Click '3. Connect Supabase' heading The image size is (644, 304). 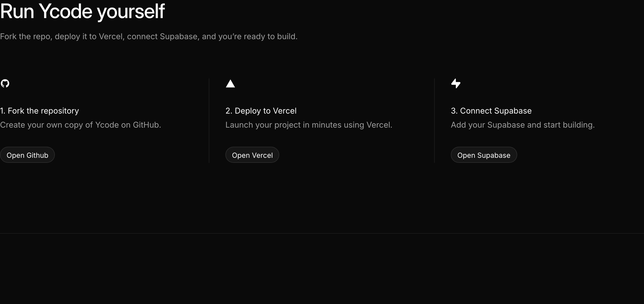[491, 111]
